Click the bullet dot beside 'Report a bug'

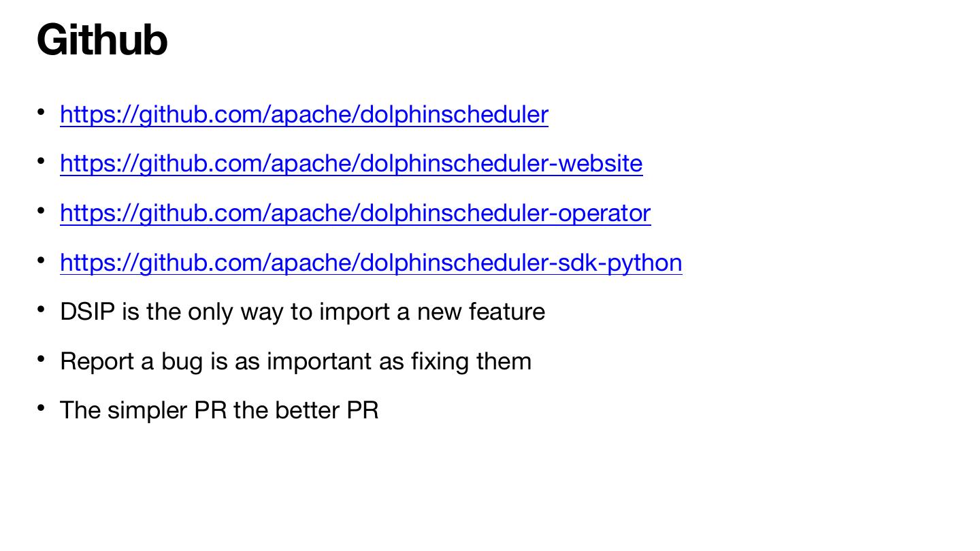coord(42,358)
